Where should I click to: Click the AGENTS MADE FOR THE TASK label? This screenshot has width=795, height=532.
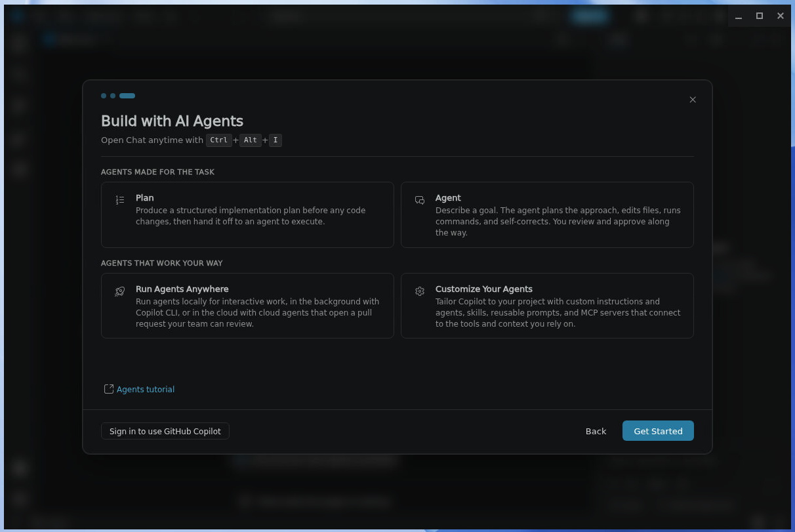pyautogui.click(x=157, y=172)
